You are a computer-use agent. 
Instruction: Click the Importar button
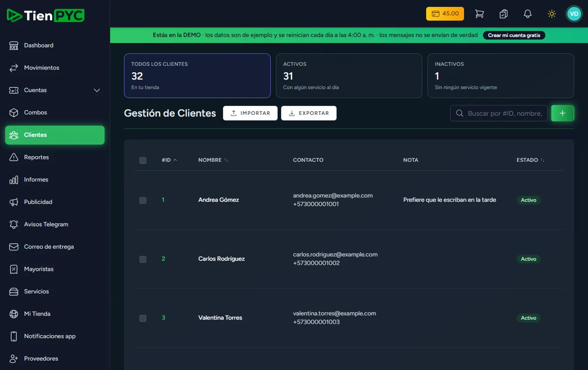(250, 113)
